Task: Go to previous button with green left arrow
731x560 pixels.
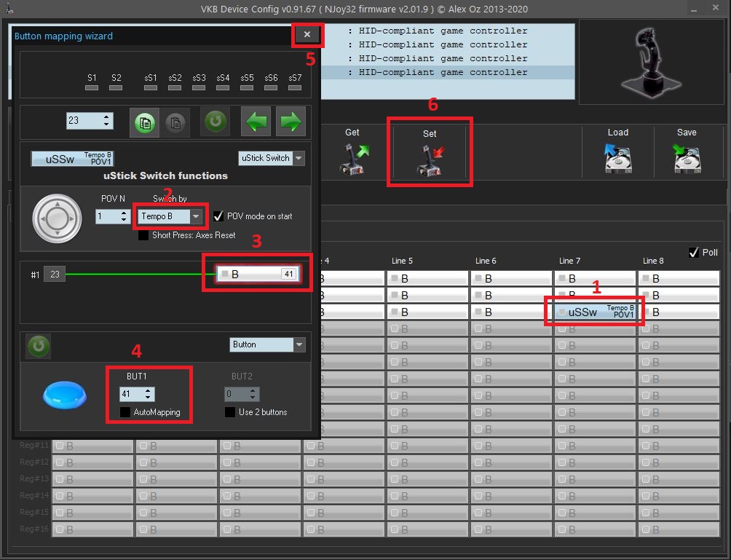Action: click(x=256, y=122)
